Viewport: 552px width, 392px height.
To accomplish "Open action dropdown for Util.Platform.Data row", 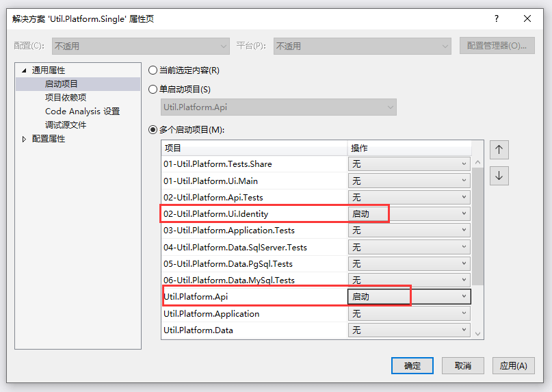I will coord(409,330).
